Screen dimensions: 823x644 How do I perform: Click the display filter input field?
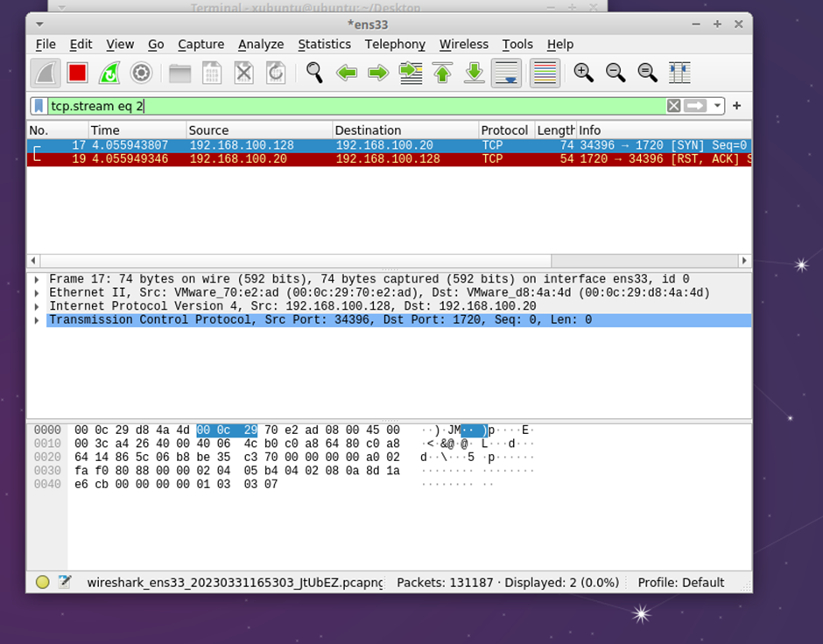tap(357, 106)
